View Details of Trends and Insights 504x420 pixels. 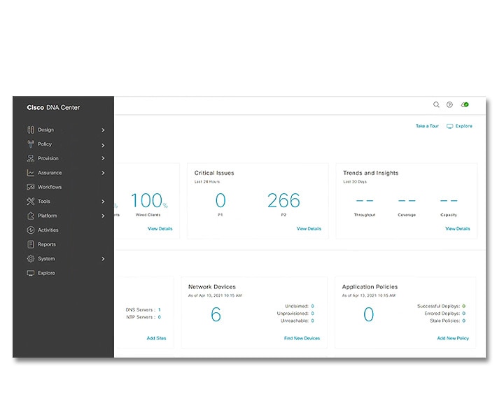pos(458,229)
